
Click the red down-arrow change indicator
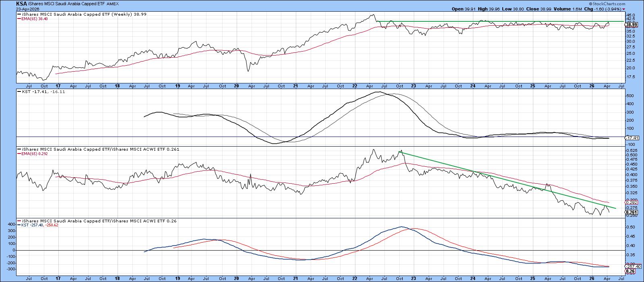(x=624, y=9)
